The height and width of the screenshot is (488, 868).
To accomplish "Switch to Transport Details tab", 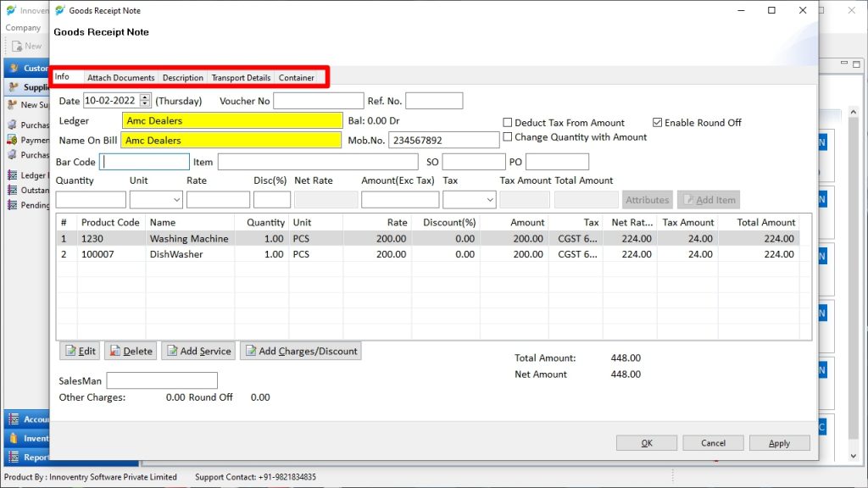I will click(x=241, y=78).
